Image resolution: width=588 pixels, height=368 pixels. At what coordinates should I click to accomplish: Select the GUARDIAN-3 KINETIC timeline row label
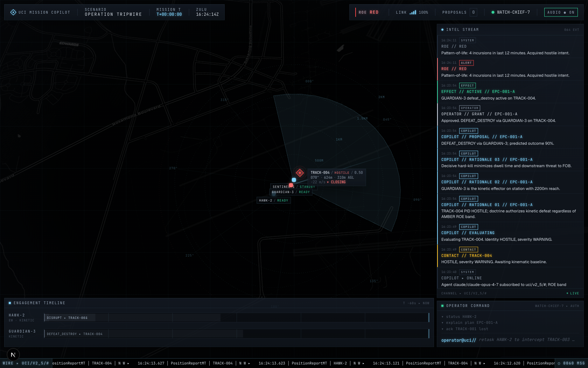pyautogui.click(x=22, y=334)
